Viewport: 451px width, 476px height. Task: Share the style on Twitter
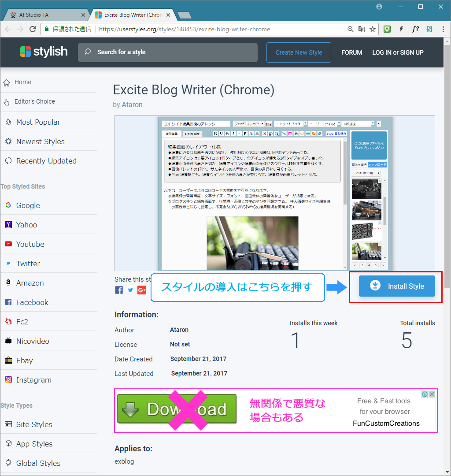point(130,290)
